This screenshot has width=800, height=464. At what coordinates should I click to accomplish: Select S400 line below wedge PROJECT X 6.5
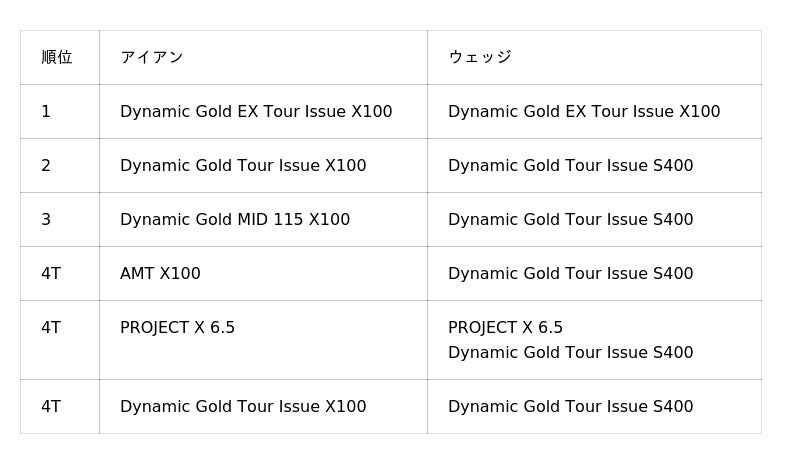571,352
